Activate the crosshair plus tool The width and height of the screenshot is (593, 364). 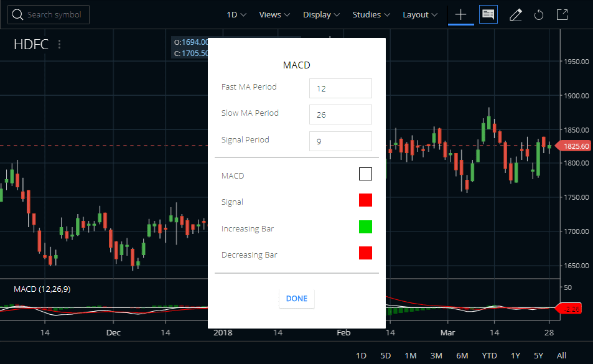point(460,15)
